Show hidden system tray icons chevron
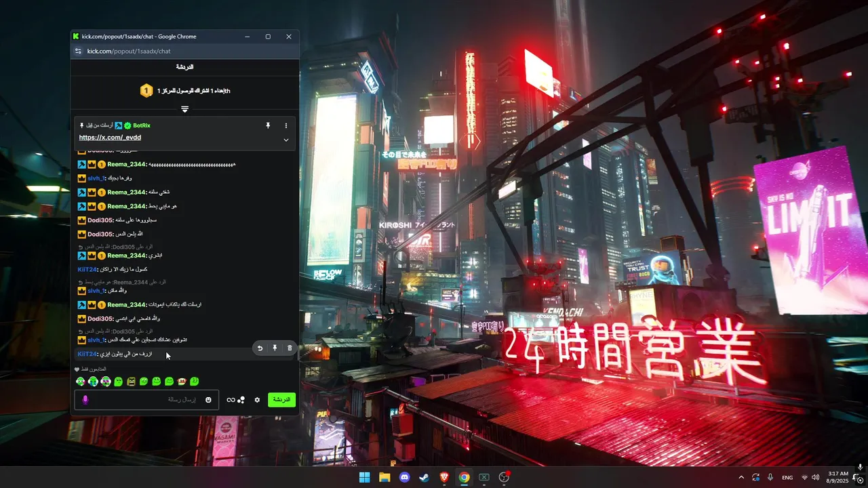 tap(741, 477)
